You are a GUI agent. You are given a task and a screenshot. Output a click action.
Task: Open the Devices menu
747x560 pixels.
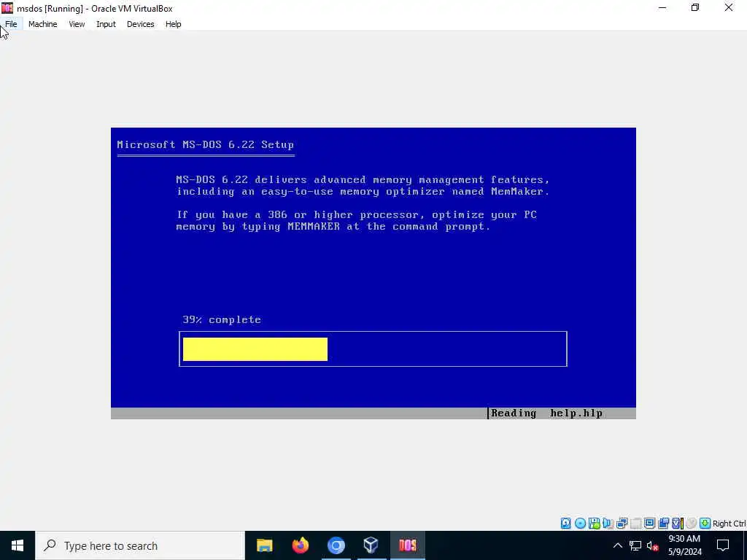coord(141,24)
